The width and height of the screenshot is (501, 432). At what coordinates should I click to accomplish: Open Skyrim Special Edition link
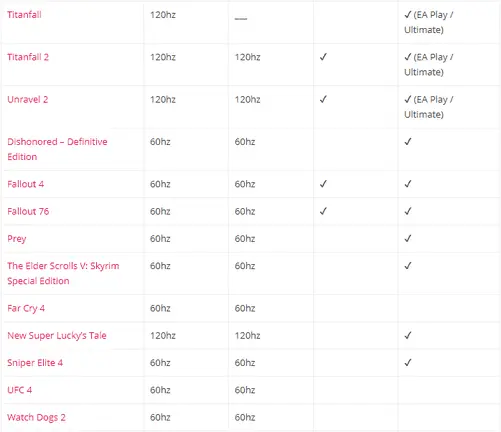63,273
